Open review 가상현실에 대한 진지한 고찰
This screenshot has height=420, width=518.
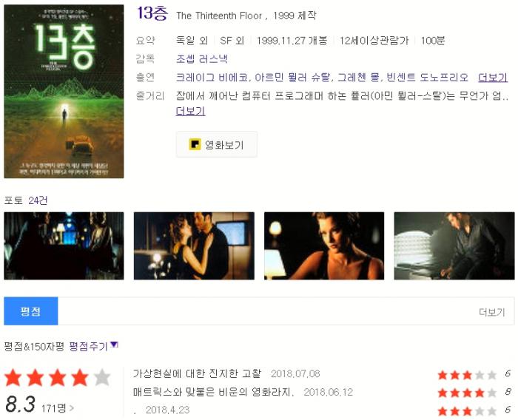[x=197, y=373]
